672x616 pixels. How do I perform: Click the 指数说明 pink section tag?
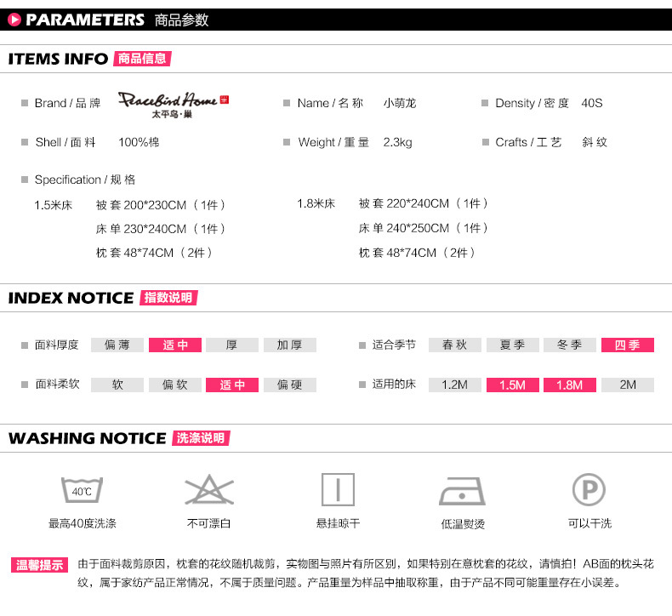coord(168,298)
